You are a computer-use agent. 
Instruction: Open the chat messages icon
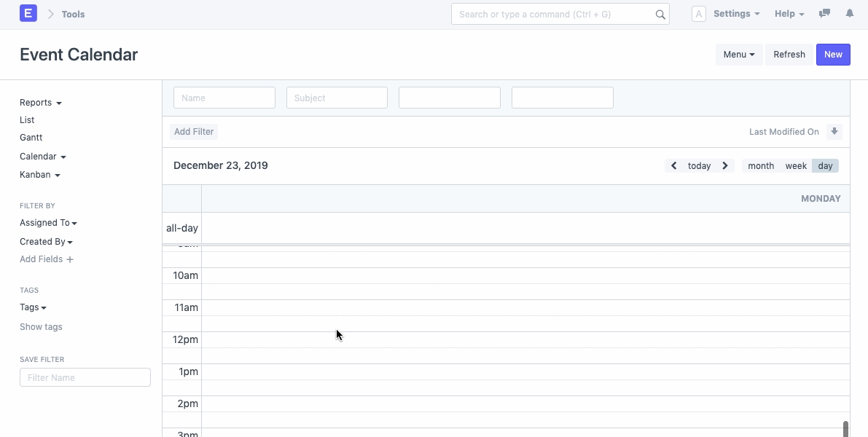pyautogui.click(x=824, y=14)
